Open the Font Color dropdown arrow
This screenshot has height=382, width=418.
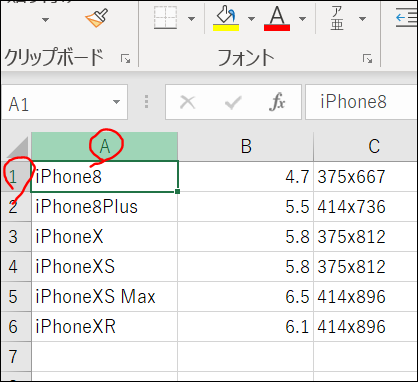[302, 19]
